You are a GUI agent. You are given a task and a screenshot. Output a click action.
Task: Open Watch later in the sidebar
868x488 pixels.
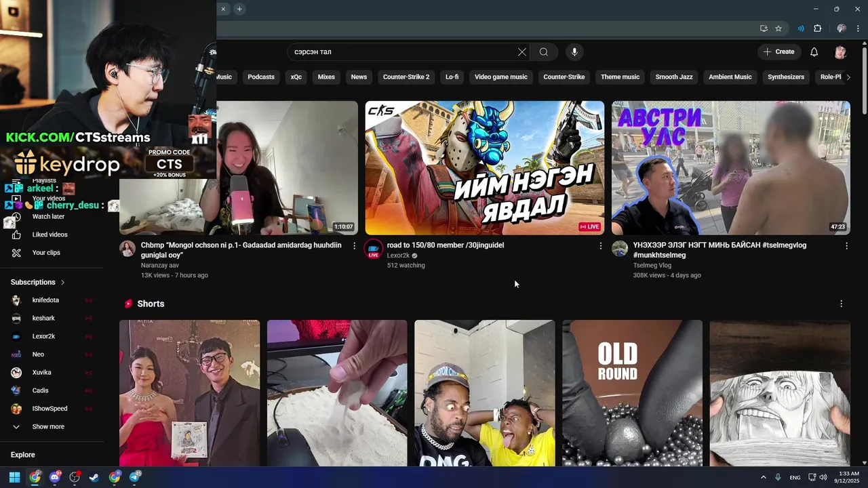49,217
